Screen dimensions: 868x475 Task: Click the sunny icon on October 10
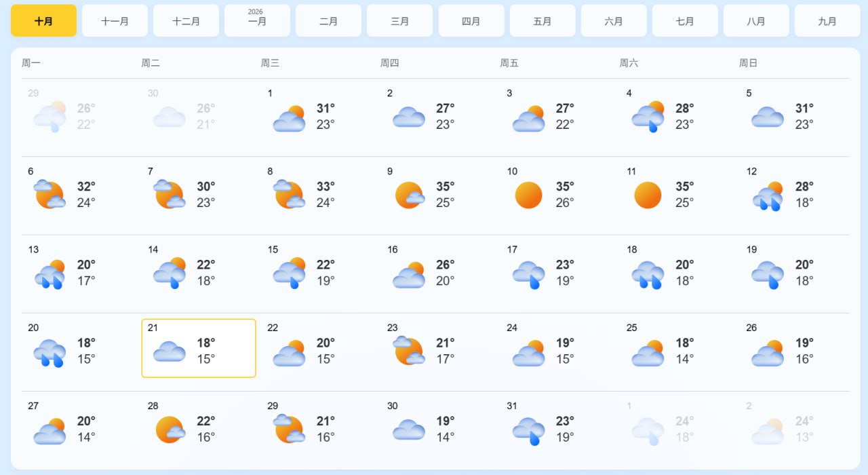pos(528,195)
